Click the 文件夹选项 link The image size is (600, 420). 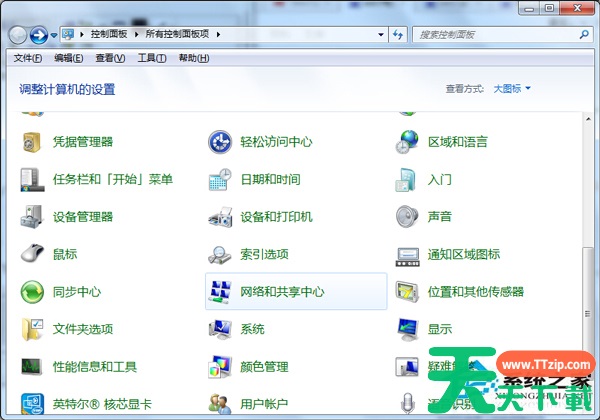point(82,329)
